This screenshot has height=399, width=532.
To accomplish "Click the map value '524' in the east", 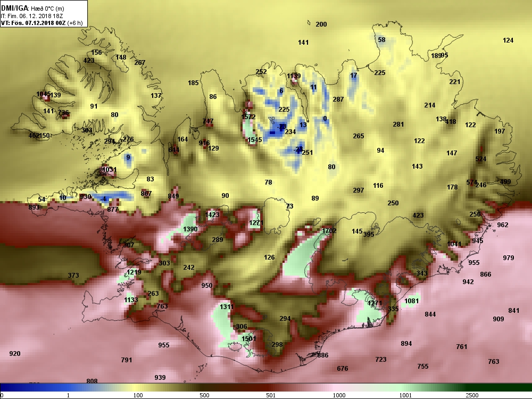I will click(481, 159).
